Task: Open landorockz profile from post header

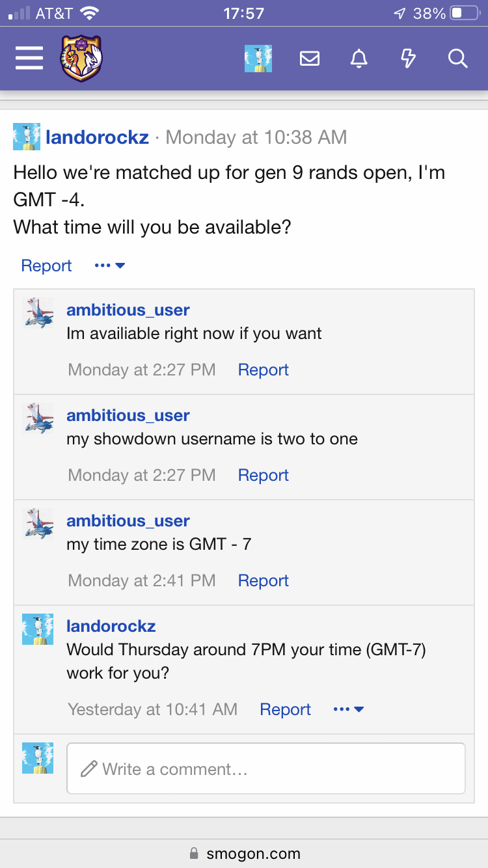Action: (98, 137)
